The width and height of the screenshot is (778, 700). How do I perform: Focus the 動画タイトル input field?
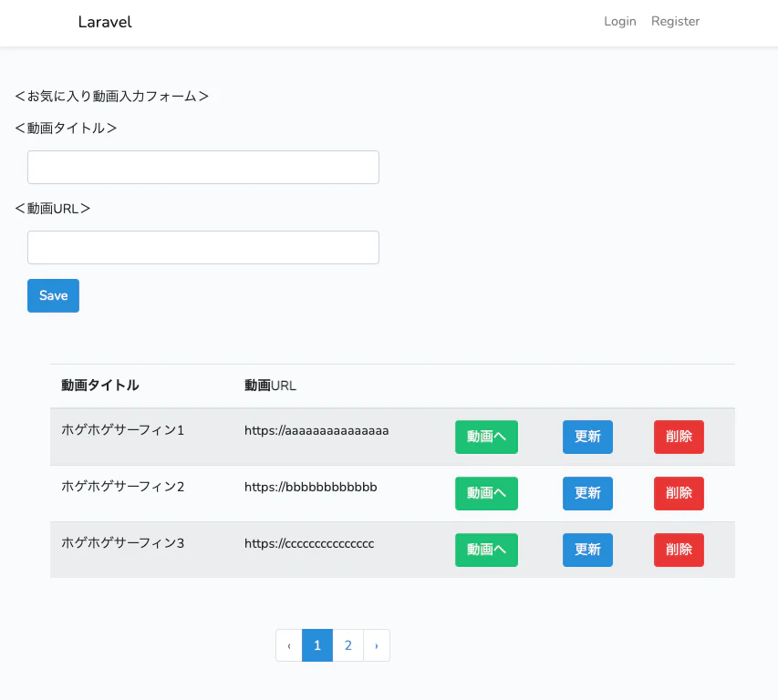pyautogui.click(x=202, y=167)
